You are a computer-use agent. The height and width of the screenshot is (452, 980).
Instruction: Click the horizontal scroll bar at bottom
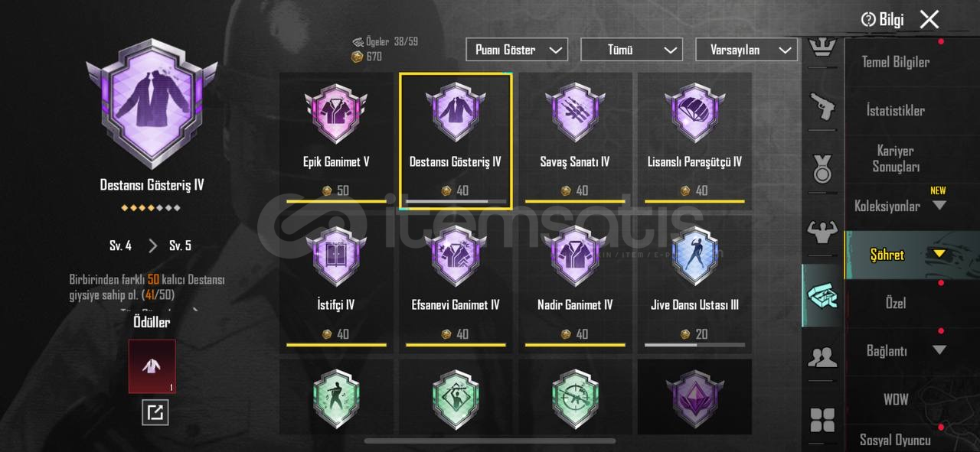tap(490, 441)
